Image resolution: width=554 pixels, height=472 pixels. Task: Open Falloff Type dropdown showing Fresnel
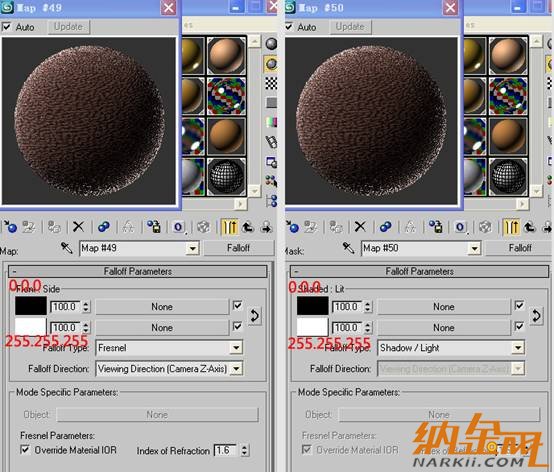click(x=169, y=348)
